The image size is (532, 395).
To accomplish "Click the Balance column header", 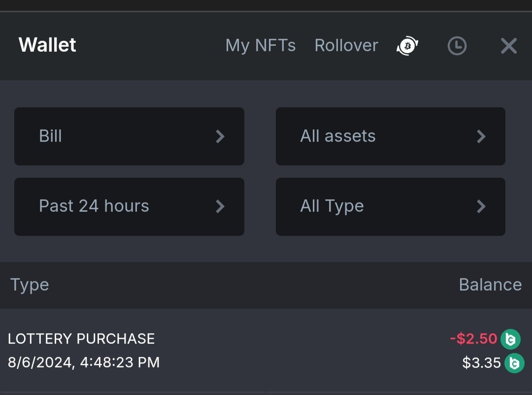I will 490,285.
